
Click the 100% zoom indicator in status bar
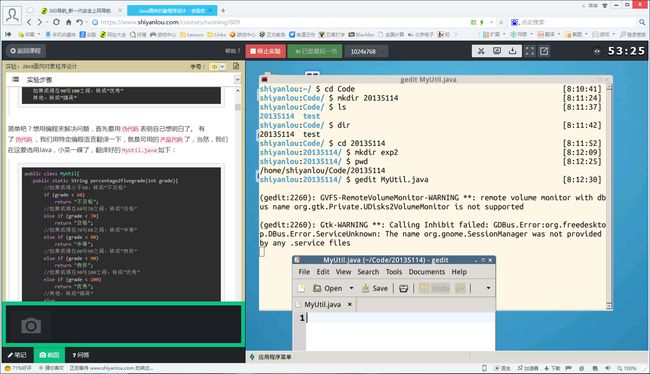pyautogui.click(x=626, y=368)
